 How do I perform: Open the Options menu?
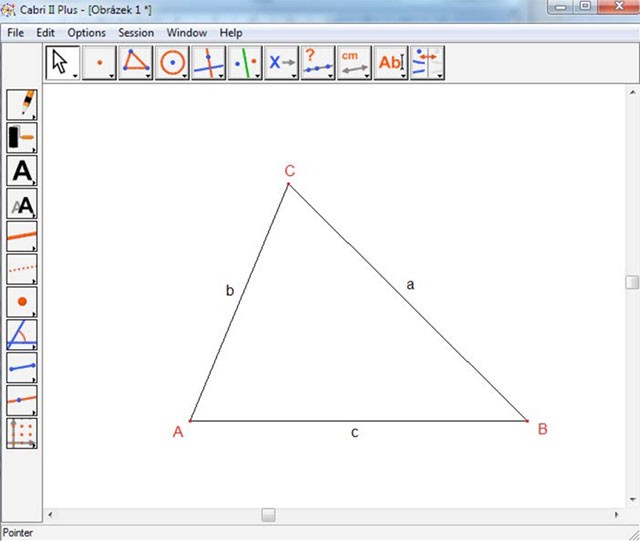pos(86,33)
